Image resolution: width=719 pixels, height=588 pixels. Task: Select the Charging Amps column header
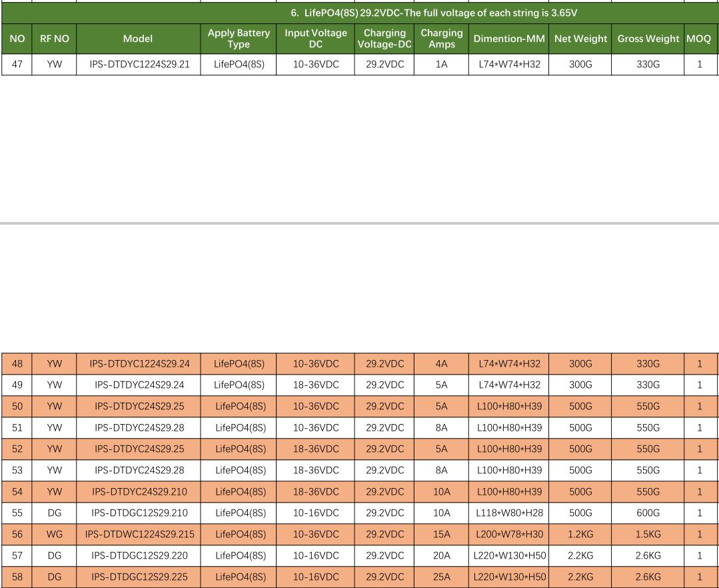point(442,39)
